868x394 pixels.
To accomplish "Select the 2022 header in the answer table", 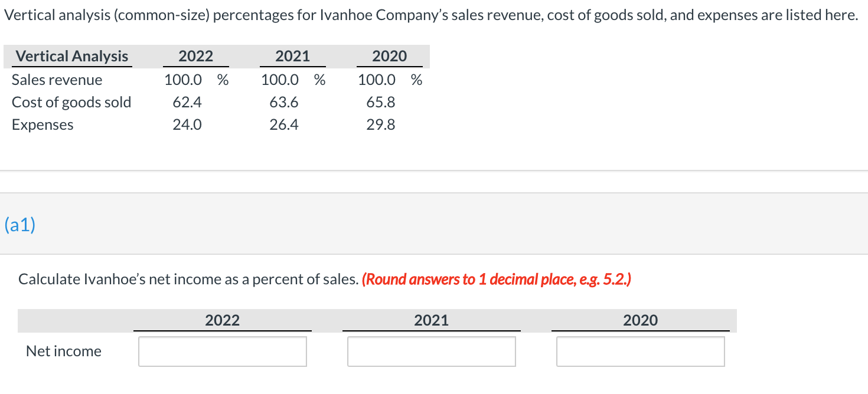I will coord(223,320).
